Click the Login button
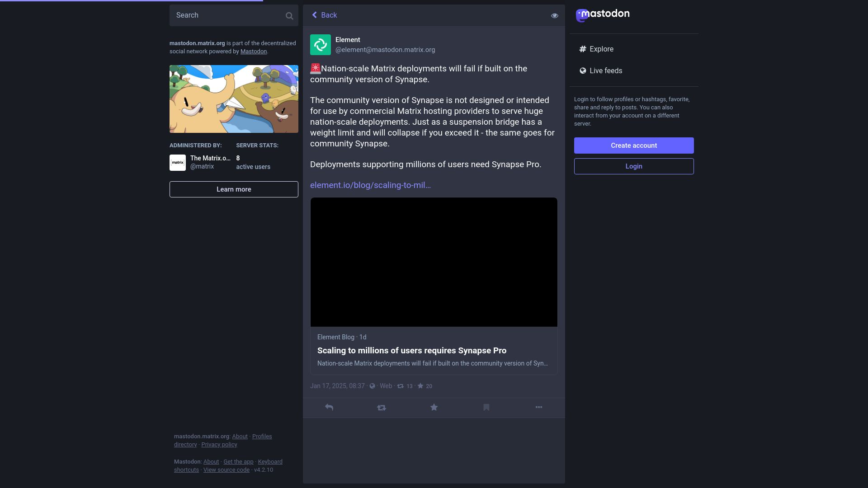 [x=634, y=166]
